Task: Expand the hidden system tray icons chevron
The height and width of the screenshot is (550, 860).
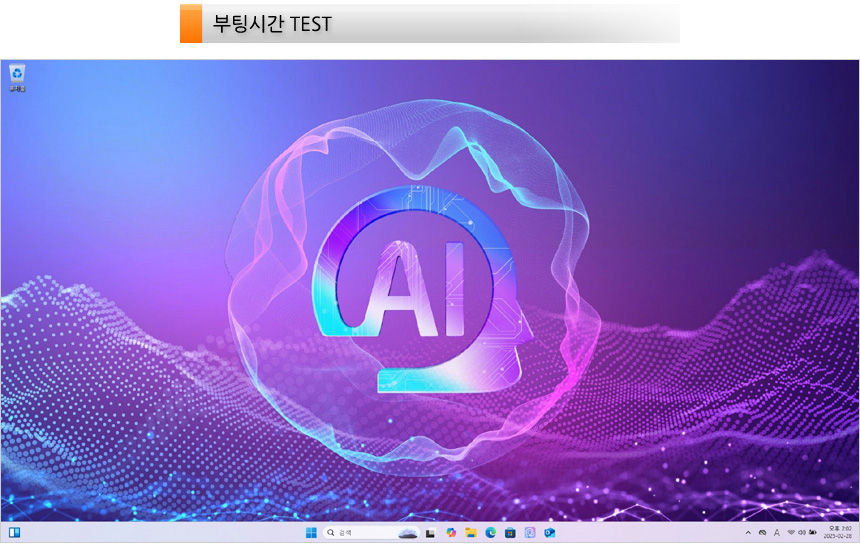Action: coord(748,532)
